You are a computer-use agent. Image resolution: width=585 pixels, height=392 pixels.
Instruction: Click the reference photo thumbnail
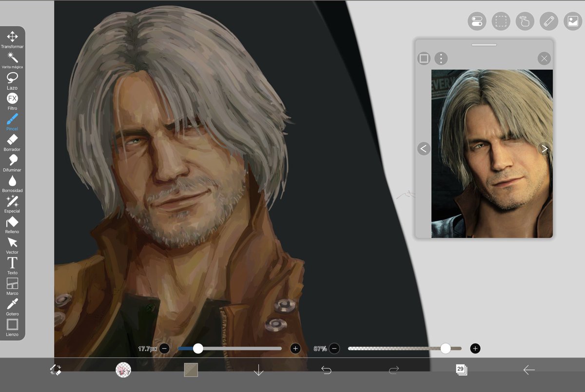pyautogui.click(x=492, y=154)
